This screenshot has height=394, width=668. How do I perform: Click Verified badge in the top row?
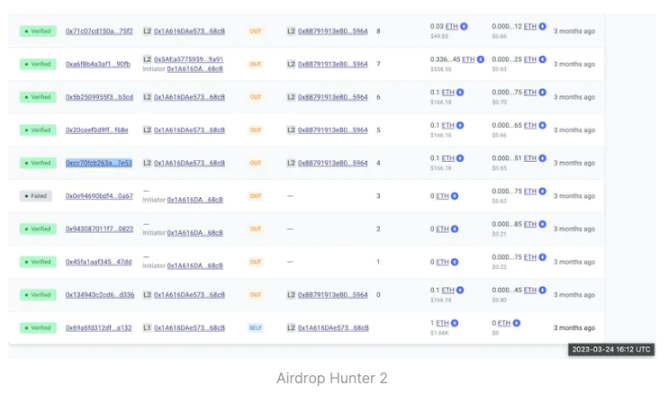(38, 31)
